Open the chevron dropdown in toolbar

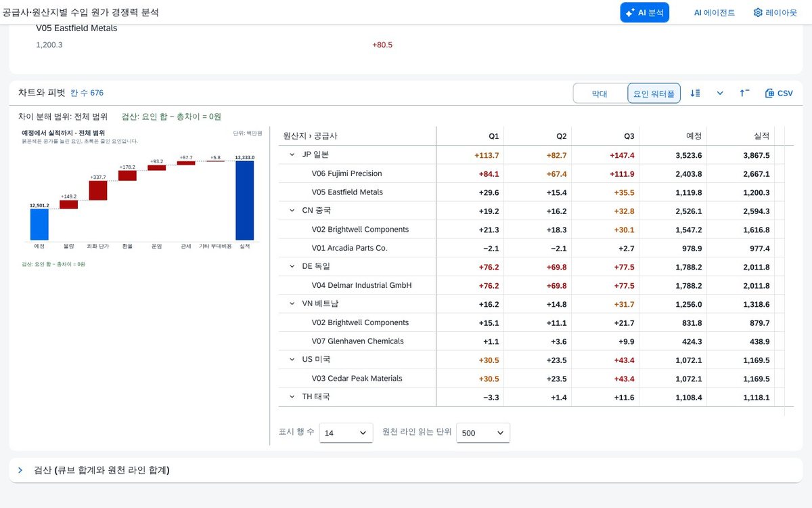tap(720, 93)
